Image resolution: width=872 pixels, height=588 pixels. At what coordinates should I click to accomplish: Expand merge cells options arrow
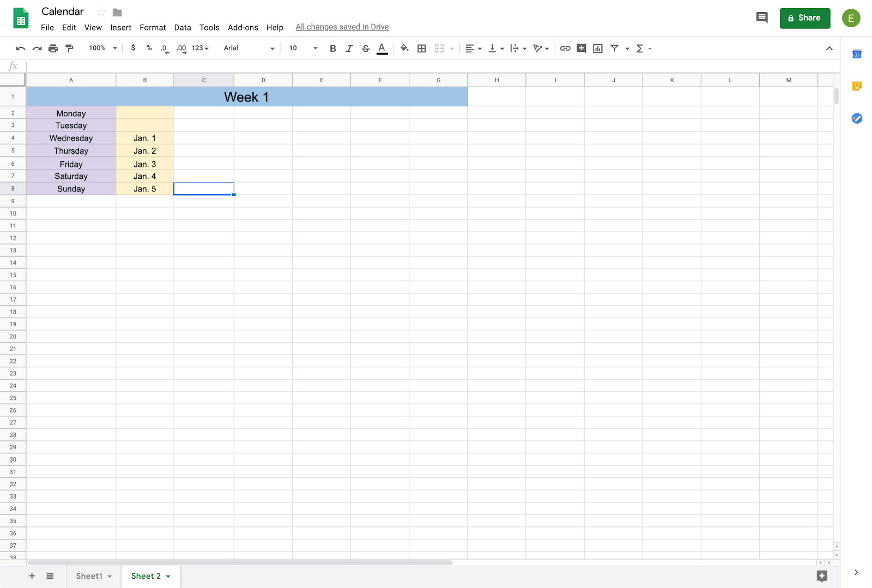coord(452,49)
